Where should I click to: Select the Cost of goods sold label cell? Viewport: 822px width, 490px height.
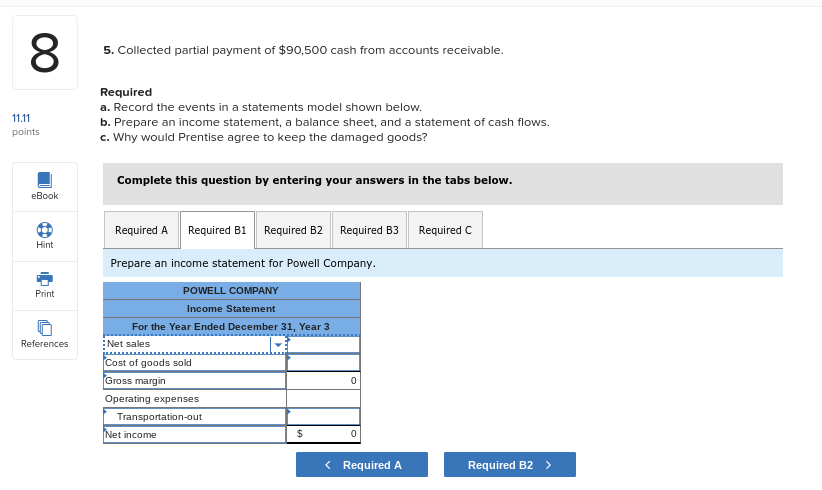194,363
